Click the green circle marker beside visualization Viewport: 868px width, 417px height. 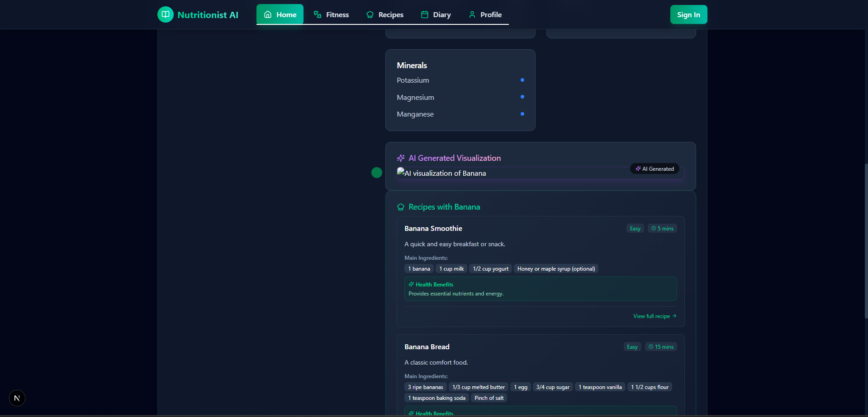[377, 173]
